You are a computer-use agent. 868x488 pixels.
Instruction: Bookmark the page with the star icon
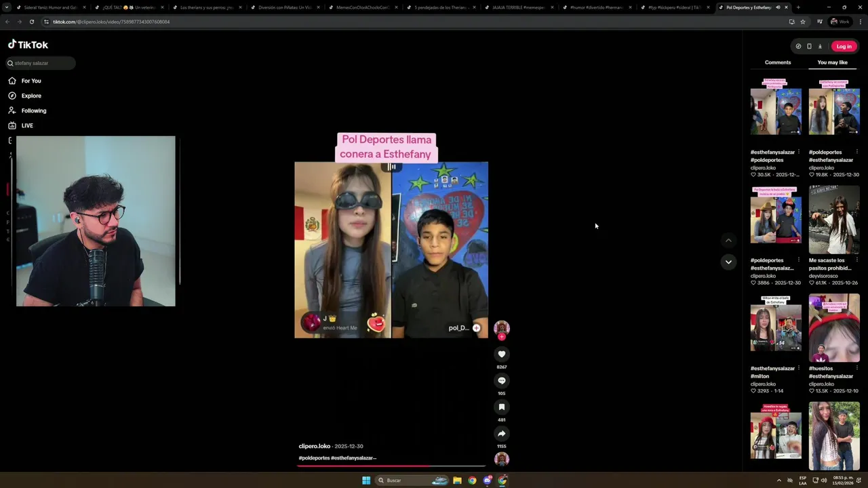coord(803,22)
